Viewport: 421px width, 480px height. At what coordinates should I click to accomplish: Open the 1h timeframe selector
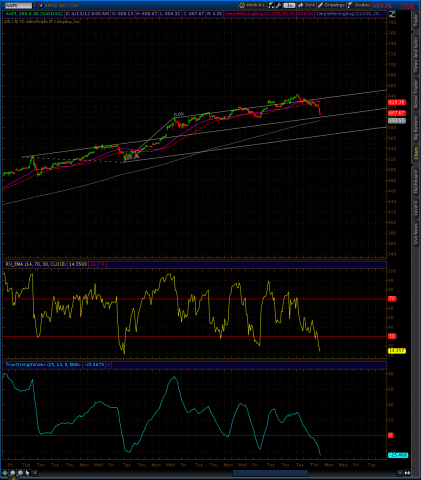[x=289, y=5]
